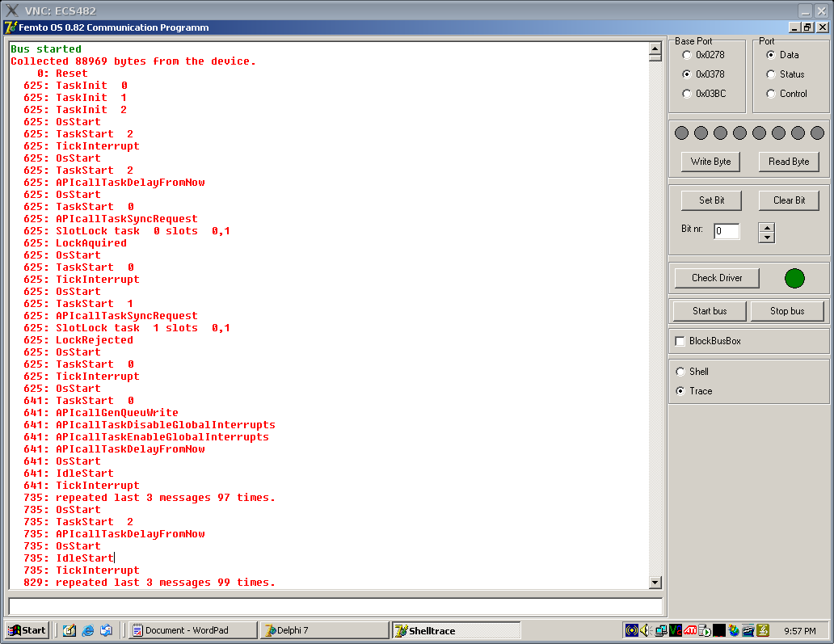Click the fourth bit indicator circle
834x644 pixels.
[x=740, y=133]
